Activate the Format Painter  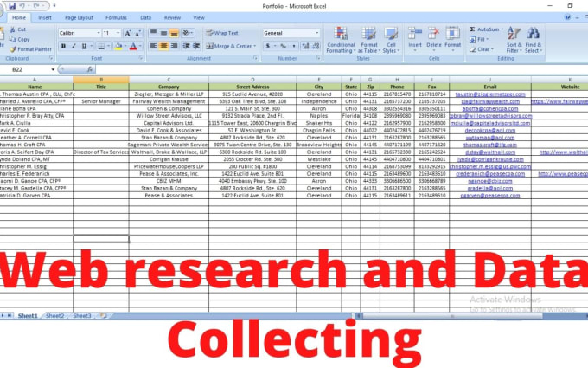pos(31,49)
